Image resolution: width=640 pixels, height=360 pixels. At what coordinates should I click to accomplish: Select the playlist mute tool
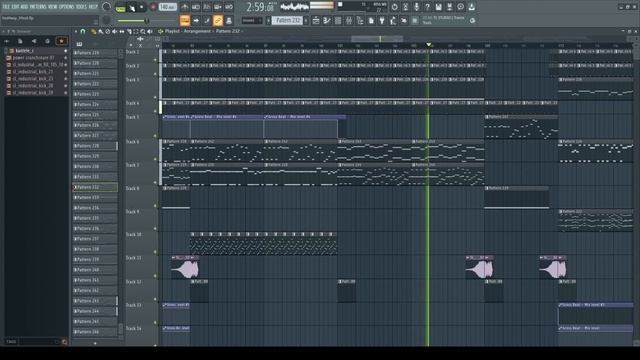pos(115,31)
